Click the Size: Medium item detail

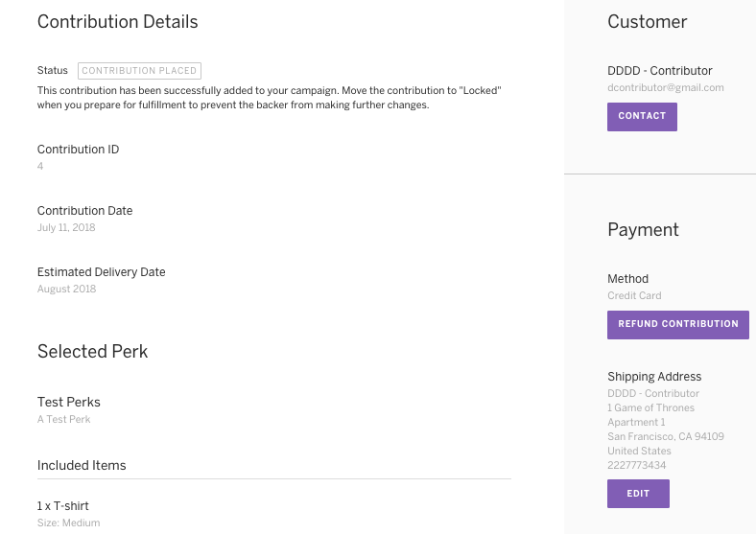(68, 522)
